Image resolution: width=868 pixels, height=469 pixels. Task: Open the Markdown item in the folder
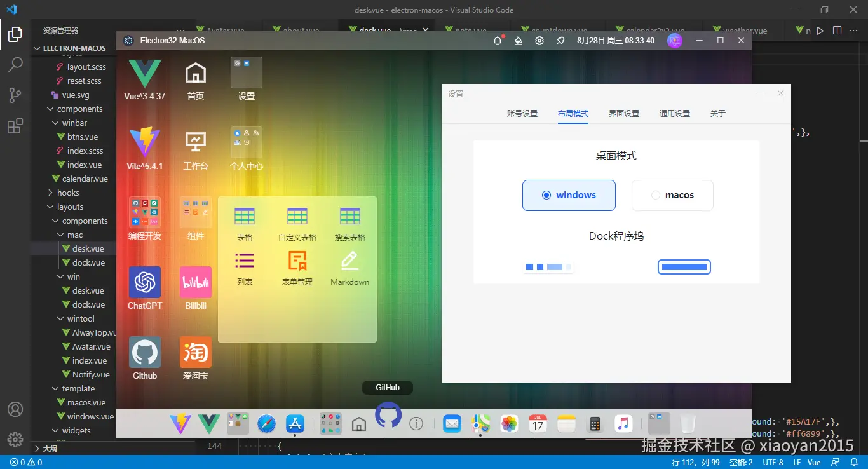(x=349, y=262)
